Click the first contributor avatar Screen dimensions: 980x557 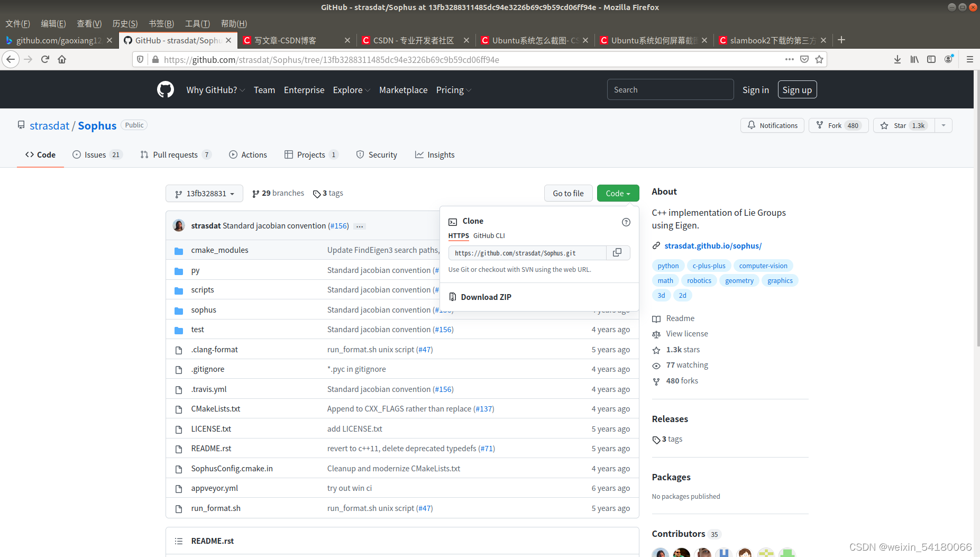point(660,553)
